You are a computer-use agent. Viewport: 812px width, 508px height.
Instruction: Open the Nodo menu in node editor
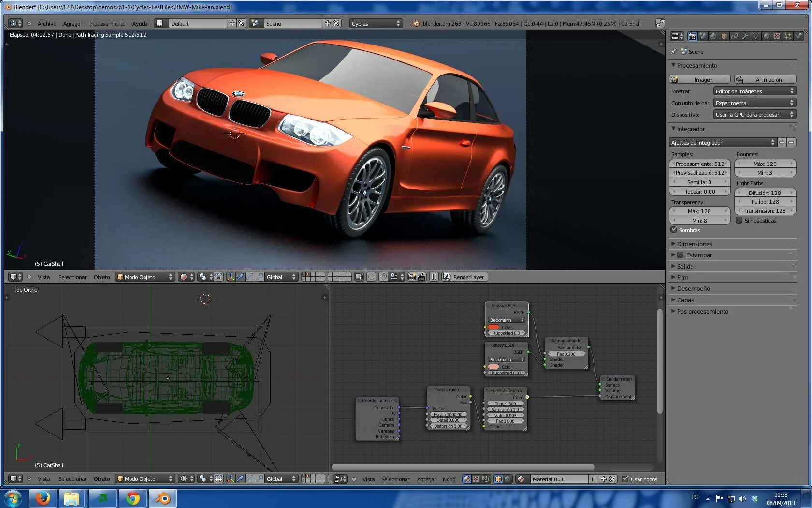click(449, 479)
